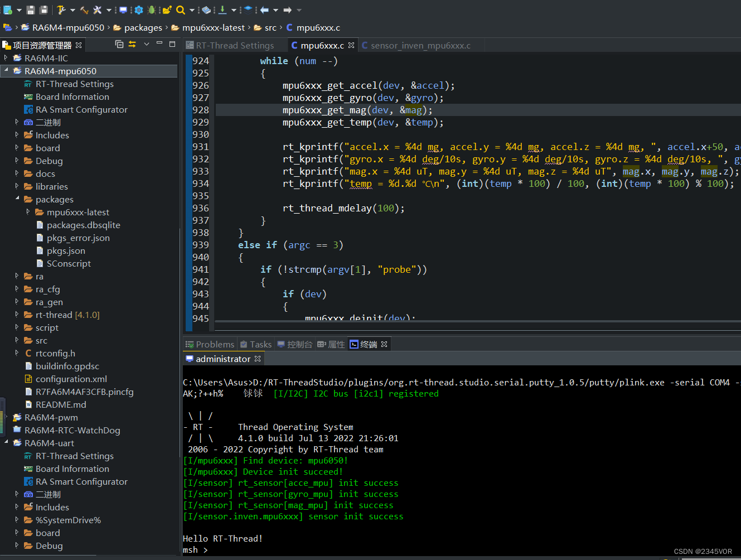Collapse the packages folder
741x560 pixels.
pyautogui.click(x=17, y=199)
